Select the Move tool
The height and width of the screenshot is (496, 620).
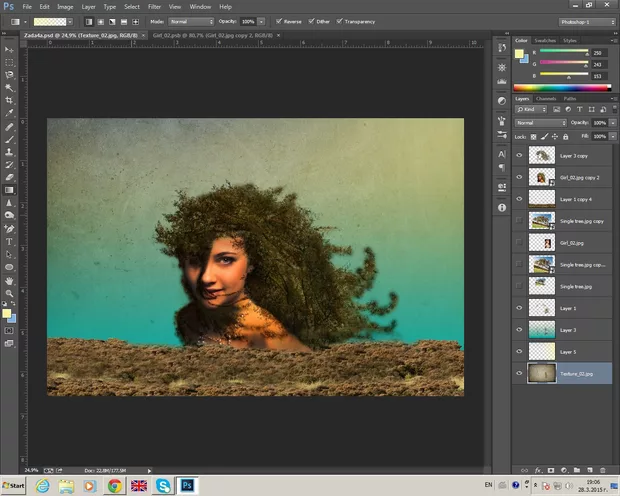[10, 48]
